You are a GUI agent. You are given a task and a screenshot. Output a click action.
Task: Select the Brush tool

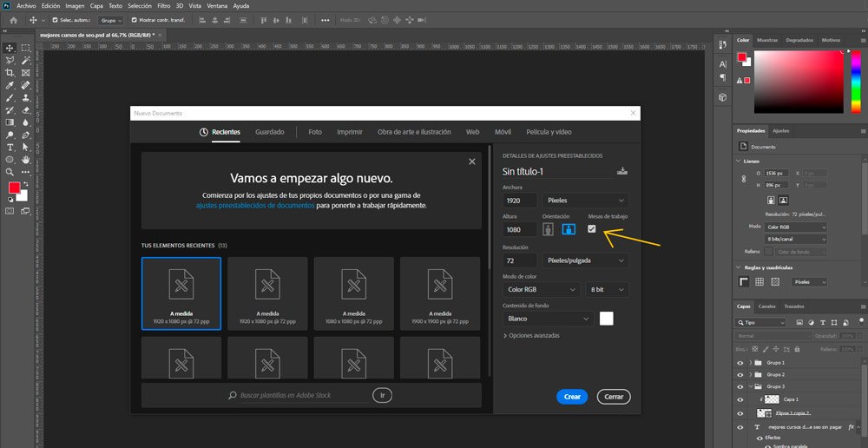pyautogui.click(x=10, y=97)
